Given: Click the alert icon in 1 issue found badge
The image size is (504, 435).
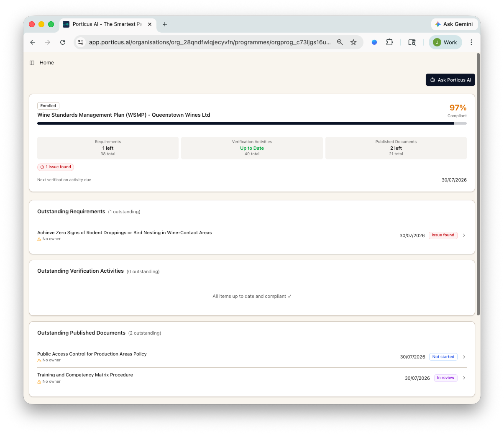Looking at the screenshot, I should pyautogui.click(x=42, y=167).
